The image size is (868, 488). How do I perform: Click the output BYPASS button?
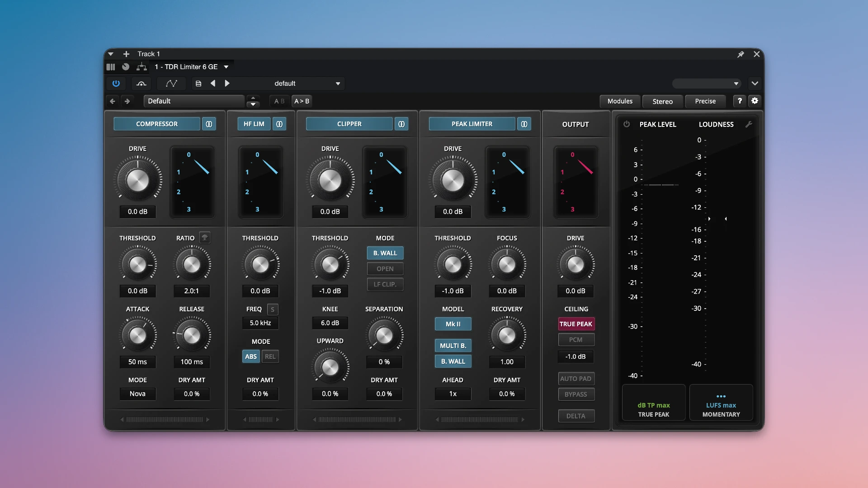pyautogui.click(x=576, y=394)
